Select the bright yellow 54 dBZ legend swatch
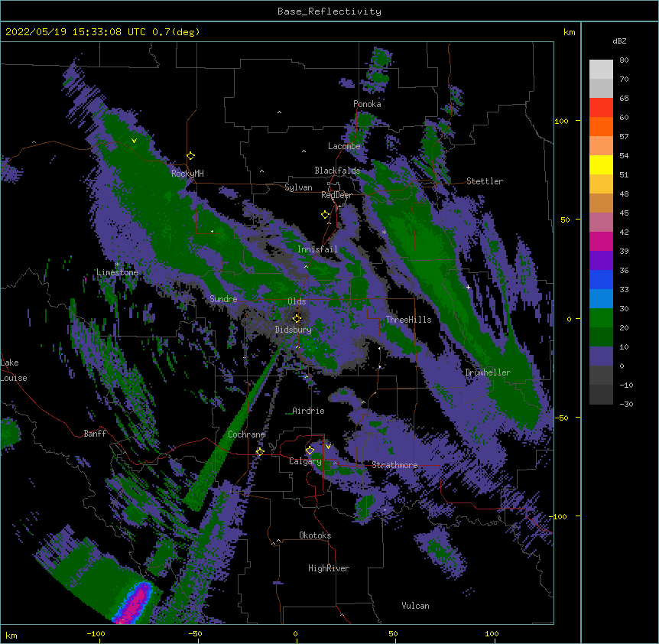659x644 pixels. click(x=601, y=164)
